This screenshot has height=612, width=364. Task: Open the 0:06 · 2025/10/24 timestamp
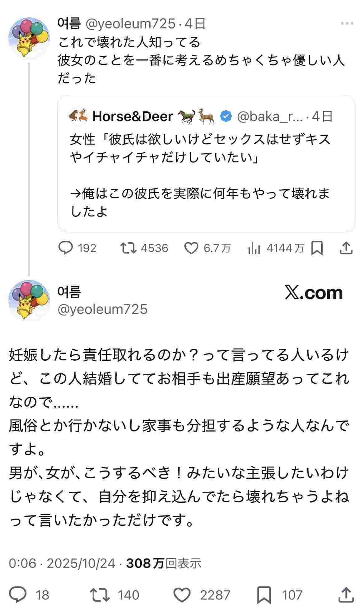(x=62, y=563)
